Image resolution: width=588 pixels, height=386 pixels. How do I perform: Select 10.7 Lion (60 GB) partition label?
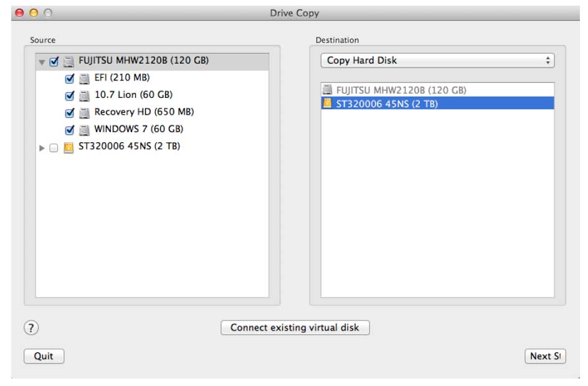(x=133, y=95)
